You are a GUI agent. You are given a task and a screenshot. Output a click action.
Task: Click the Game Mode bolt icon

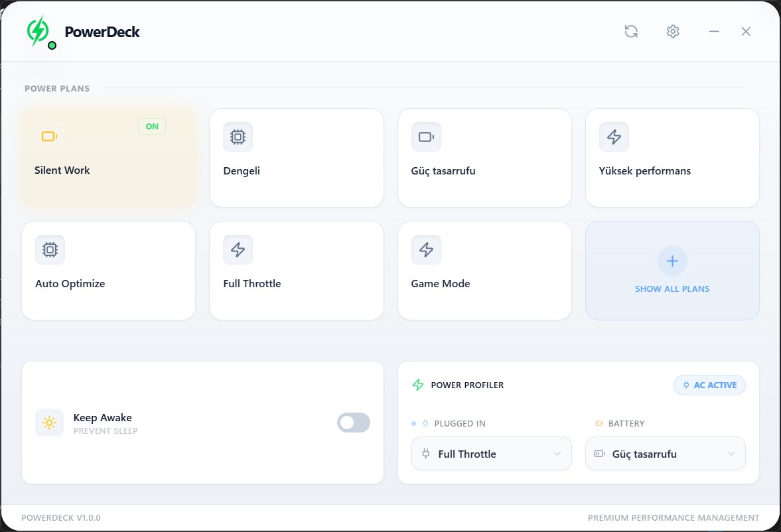(x=426, y=249)
